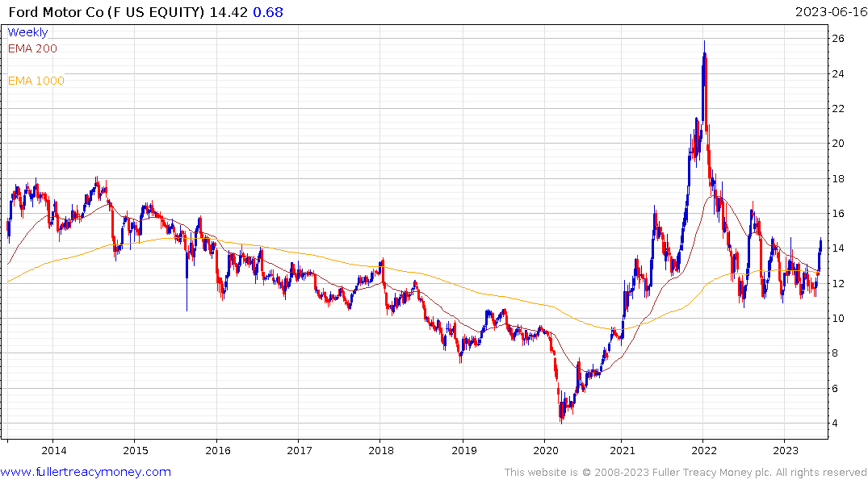
Task: Click the 2023 x-axis label
Action: pyautogui.click(x=786, y=450)
